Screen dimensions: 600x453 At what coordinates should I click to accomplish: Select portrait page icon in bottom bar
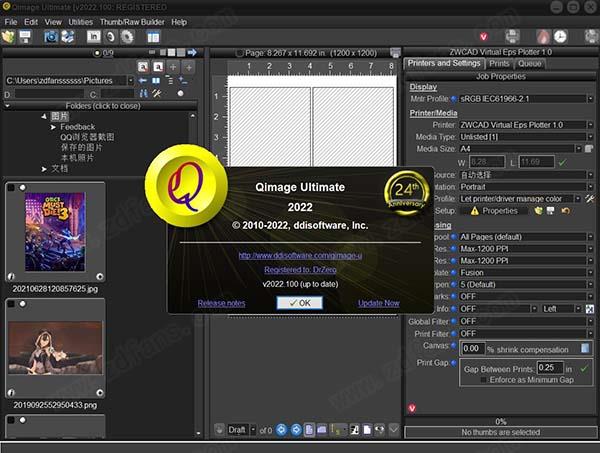point(309,430)
